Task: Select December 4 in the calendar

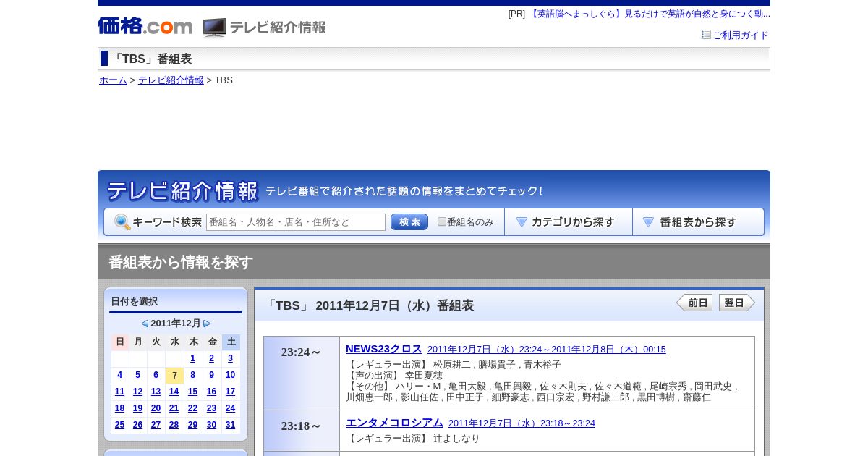Action: 119,375
